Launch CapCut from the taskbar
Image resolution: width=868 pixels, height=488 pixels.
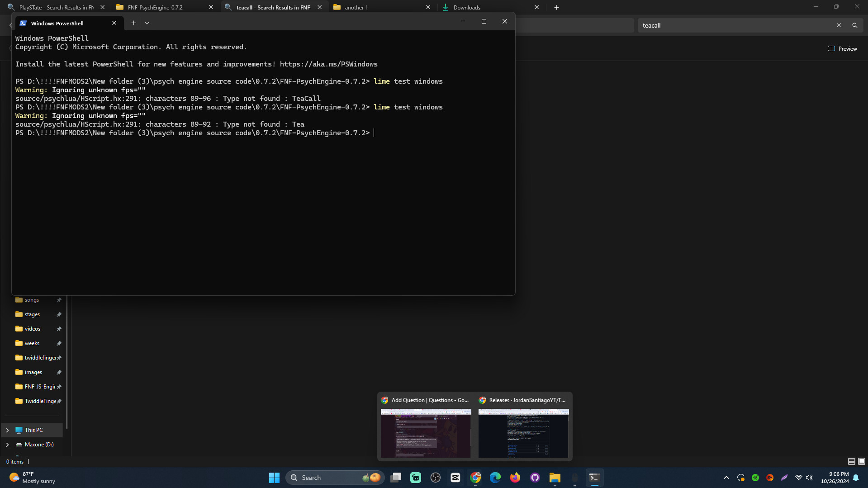[455, 477]
